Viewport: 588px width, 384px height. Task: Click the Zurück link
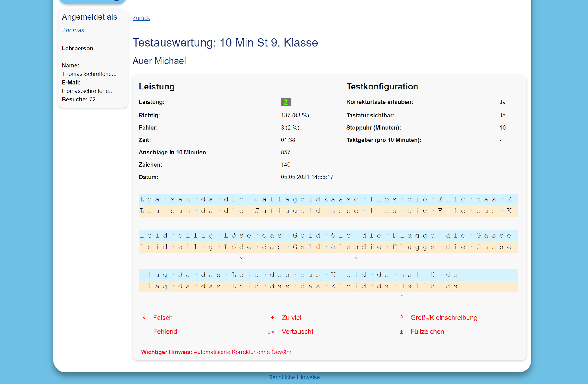coord(141,18)
